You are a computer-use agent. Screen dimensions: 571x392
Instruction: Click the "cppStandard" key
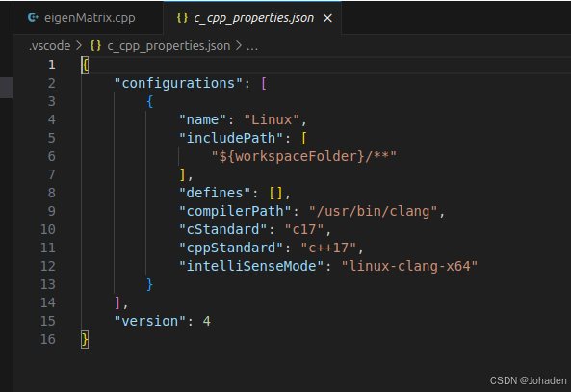coord(231,248)
